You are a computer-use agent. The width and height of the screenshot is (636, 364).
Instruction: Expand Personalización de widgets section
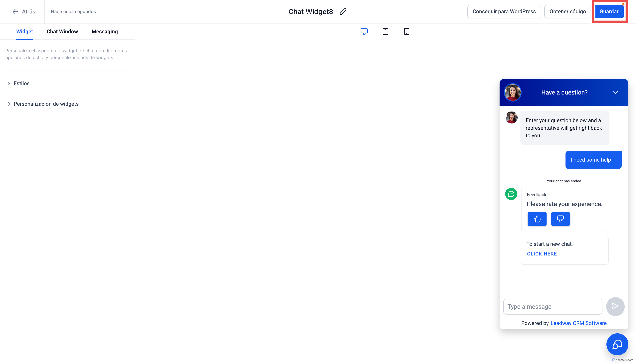(x=46, y=104)
